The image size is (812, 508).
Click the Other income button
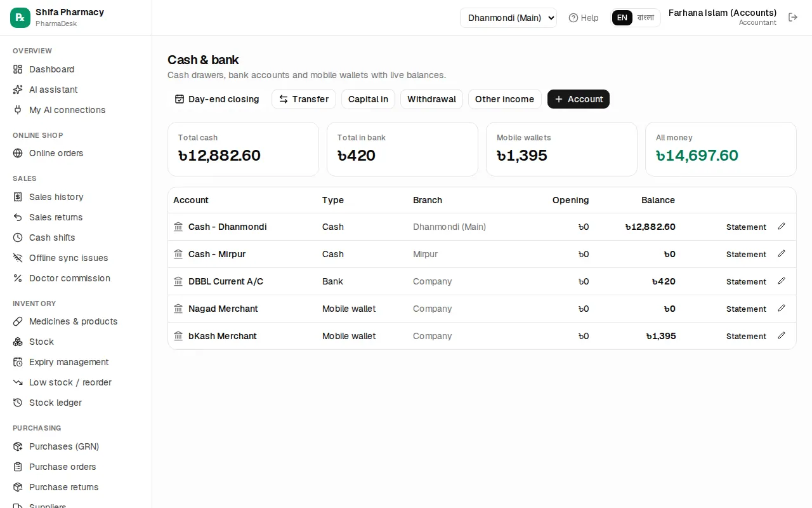(505, 99)
